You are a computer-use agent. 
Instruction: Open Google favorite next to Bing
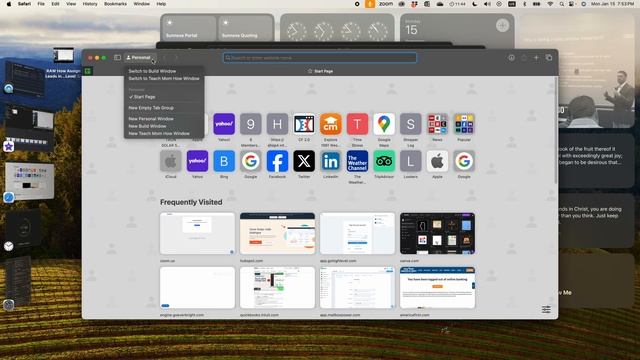point(251,161)
